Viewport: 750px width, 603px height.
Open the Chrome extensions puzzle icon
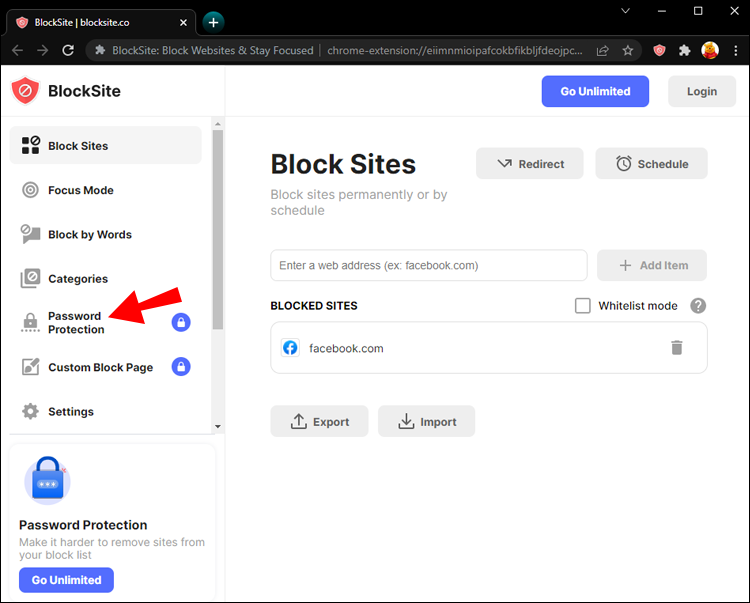pyautogui.click(x=685, y=50)
